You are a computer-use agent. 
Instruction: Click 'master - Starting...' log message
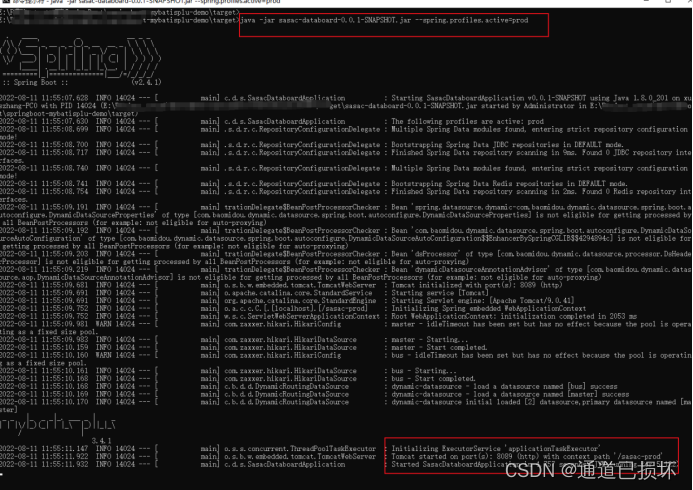[429, 340]
